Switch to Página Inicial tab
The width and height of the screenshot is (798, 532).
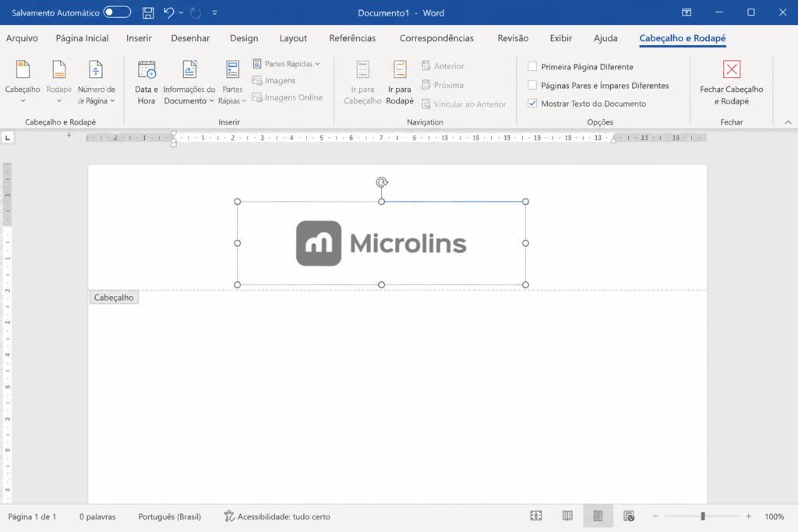82,38
